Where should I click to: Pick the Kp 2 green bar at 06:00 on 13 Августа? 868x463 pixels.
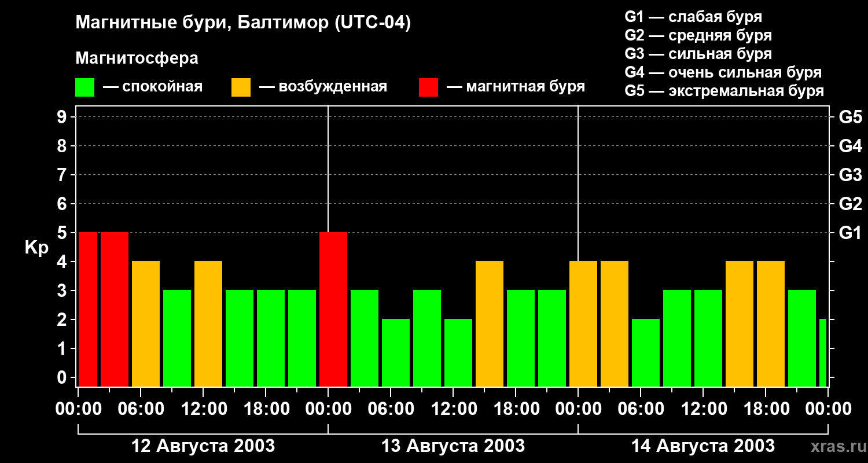pos(396,352)
